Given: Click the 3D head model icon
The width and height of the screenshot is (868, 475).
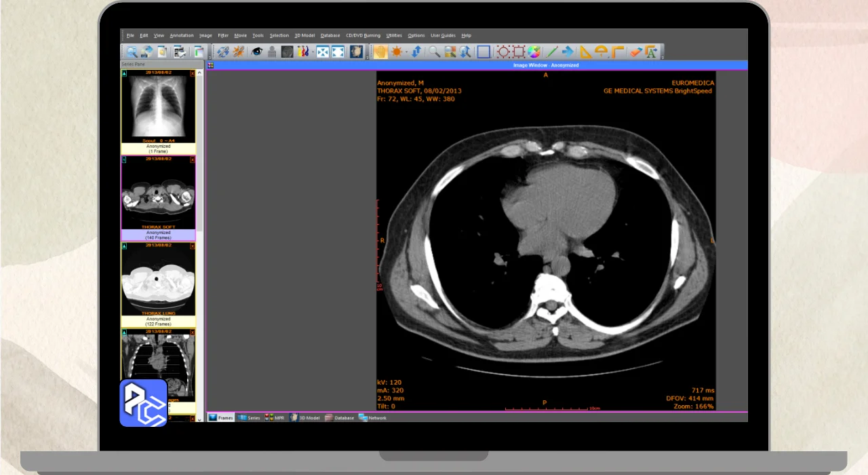Looking at the screenshot, I should 356,52.
